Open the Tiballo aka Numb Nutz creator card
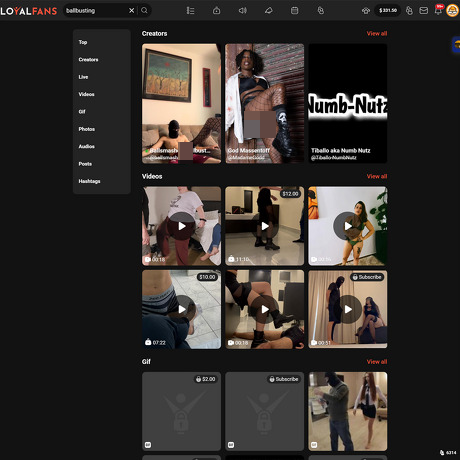This screenshot has width=460, height=460. (348, 103)
